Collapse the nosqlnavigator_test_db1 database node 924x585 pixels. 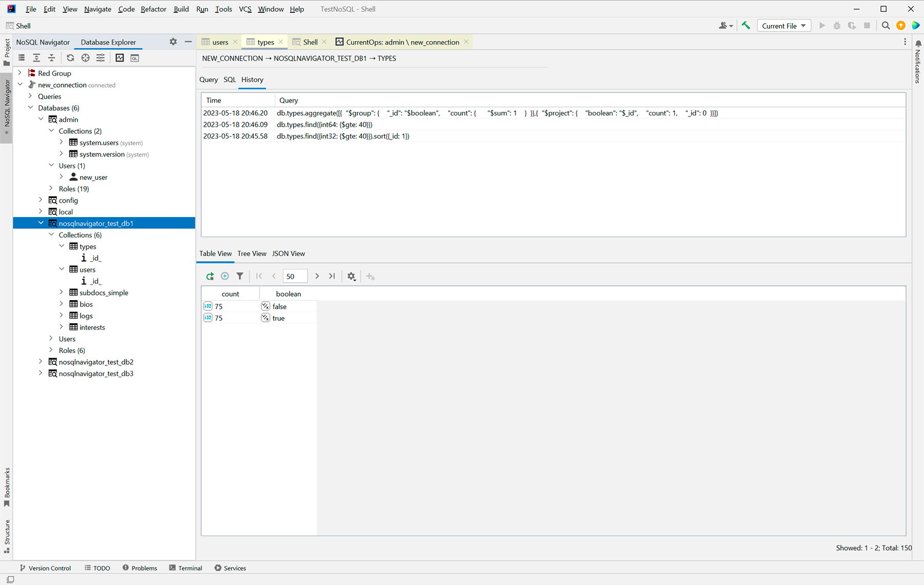tap(41, 223)
